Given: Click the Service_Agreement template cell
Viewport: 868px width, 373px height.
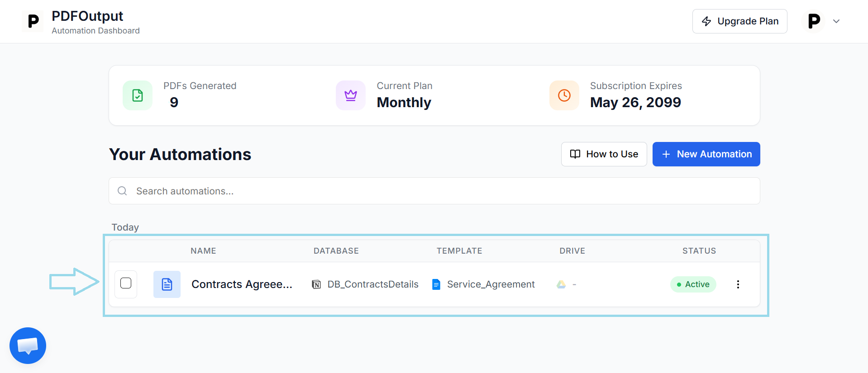Looking at the screenshot, I should tap(483, 284).
